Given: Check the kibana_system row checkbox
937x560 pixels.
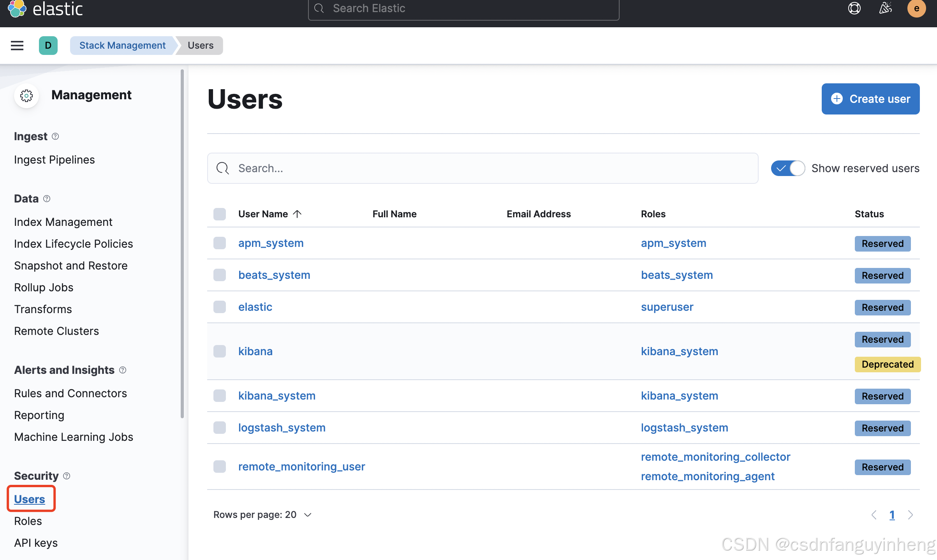Looking at the screenshot, I should click(x=220, y=396).
